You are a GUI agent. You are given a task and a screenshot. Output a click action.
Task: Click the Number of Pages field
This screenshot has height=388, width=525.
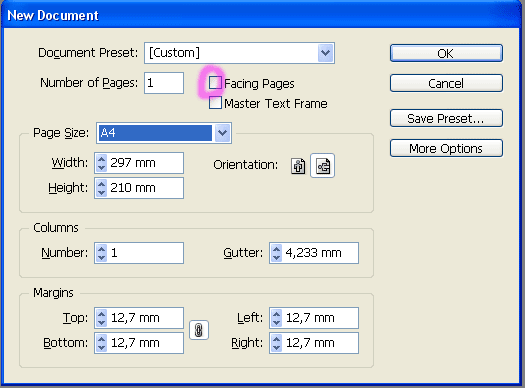(164, 83)
